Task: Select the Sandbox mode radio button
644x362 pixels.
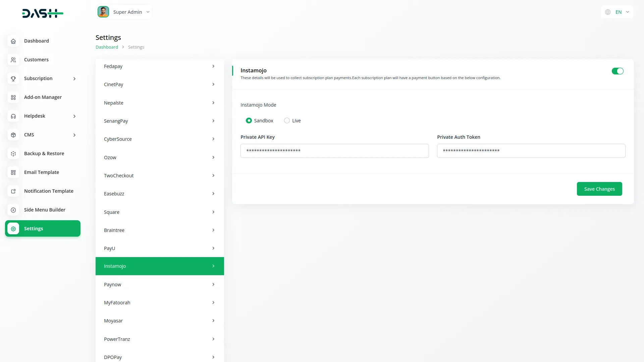Action: [x=249, y=120]
